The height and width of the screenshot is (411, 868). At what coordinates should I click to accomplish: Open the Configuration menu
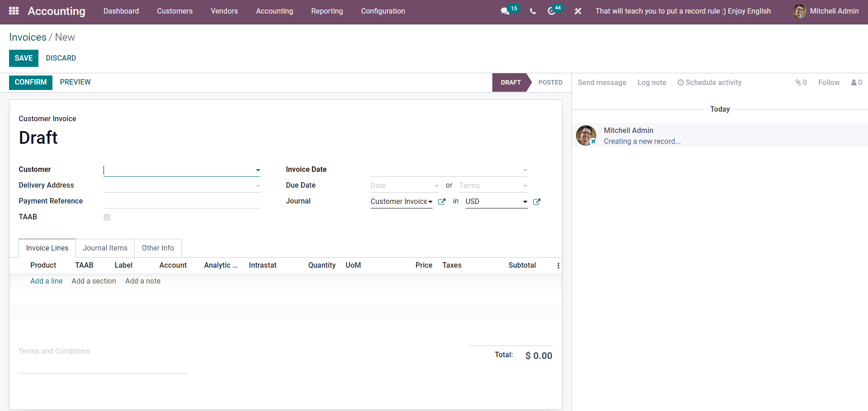(x=383, y=11)
